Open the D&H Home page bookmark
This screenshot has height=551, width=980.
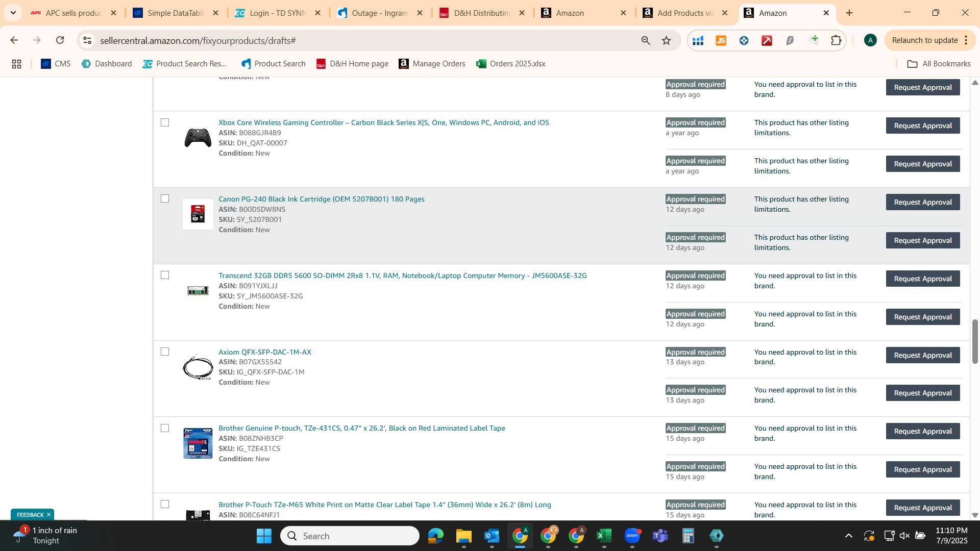click(x=352, y=64)
